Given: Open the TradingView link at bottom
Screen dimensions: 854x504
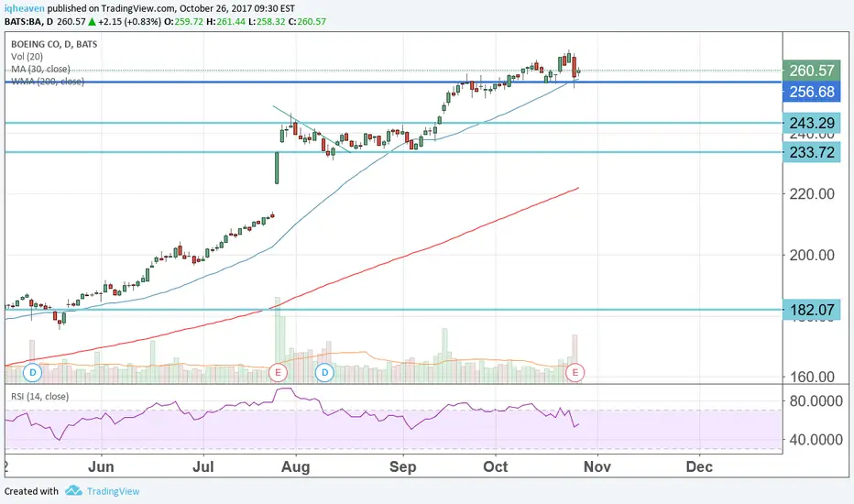Looking at the screenshot, I should (x=114, y=491).
